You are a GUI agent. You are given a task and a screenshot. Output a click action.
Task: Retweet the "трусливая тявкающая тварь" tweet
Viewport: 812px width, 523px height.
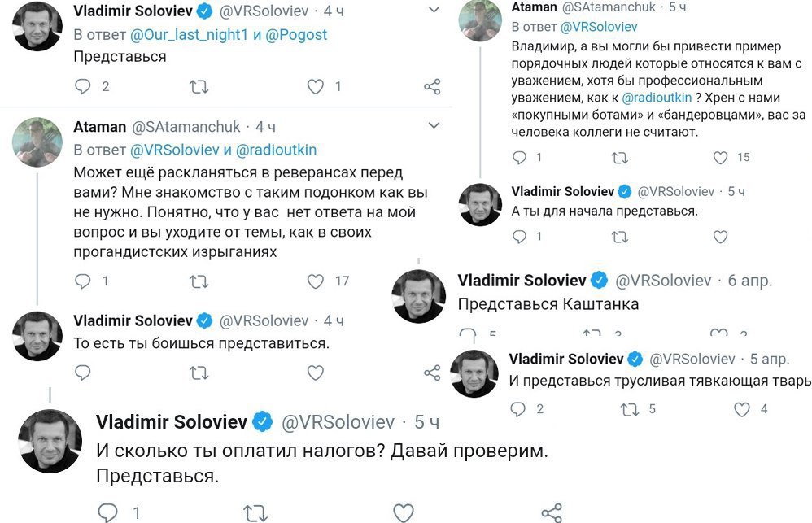click(630, 410)
